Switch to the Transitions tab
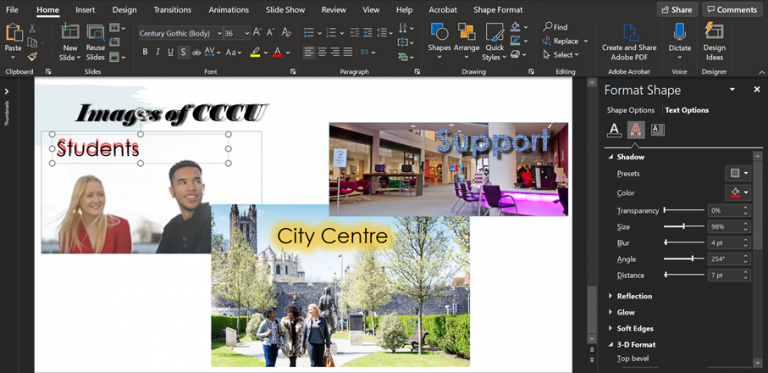768x373 pixels. (172, 10)
